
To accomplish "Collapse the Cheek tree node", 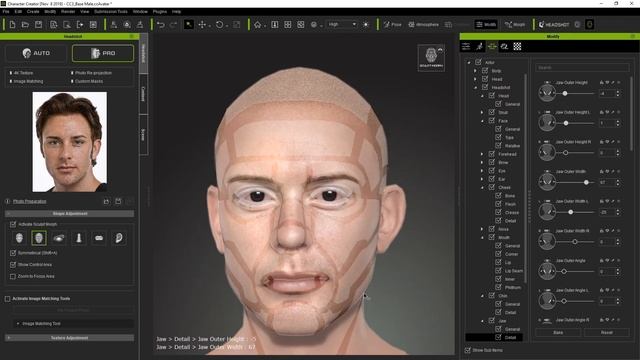I will coord(482,188).
